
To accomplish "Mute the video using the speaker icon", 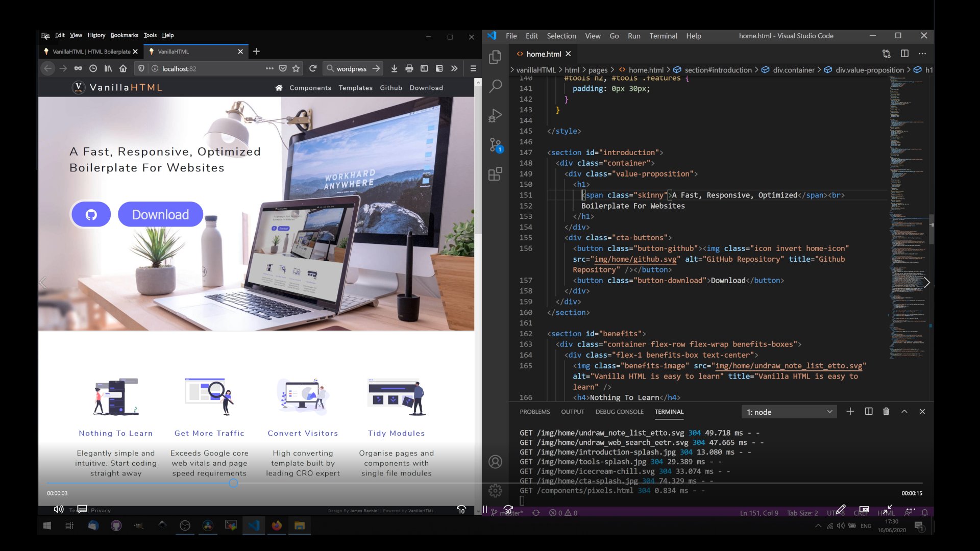I will pyautogui.click(x=58, y=509).
